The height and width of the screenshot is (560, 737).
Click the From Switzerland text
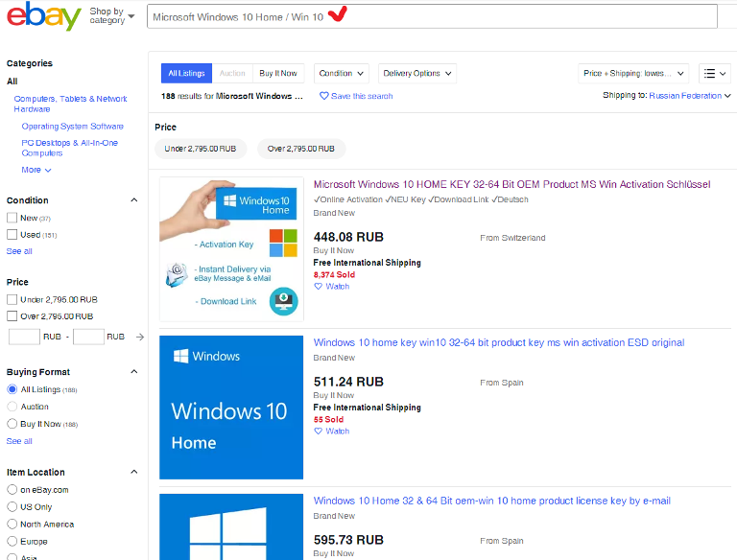[x=512, y=238]
